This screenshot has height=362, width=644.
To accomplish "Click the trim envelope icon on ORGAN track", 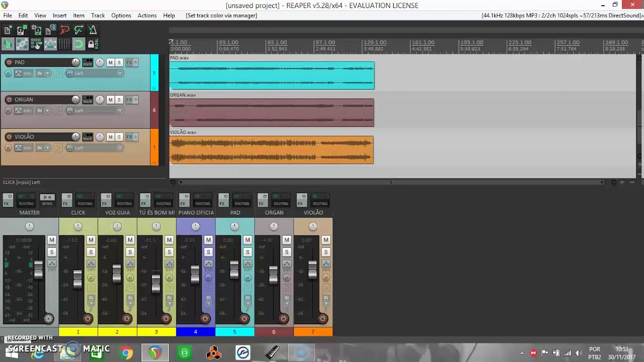I will click(x=19, y=111).
